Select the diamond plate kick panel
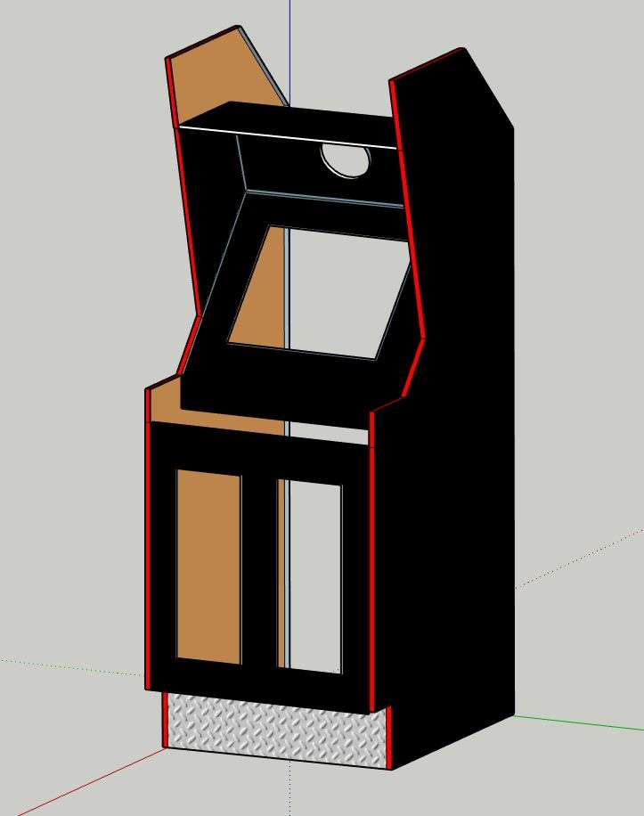Screen dimensions: 644x816 (276, 728)
